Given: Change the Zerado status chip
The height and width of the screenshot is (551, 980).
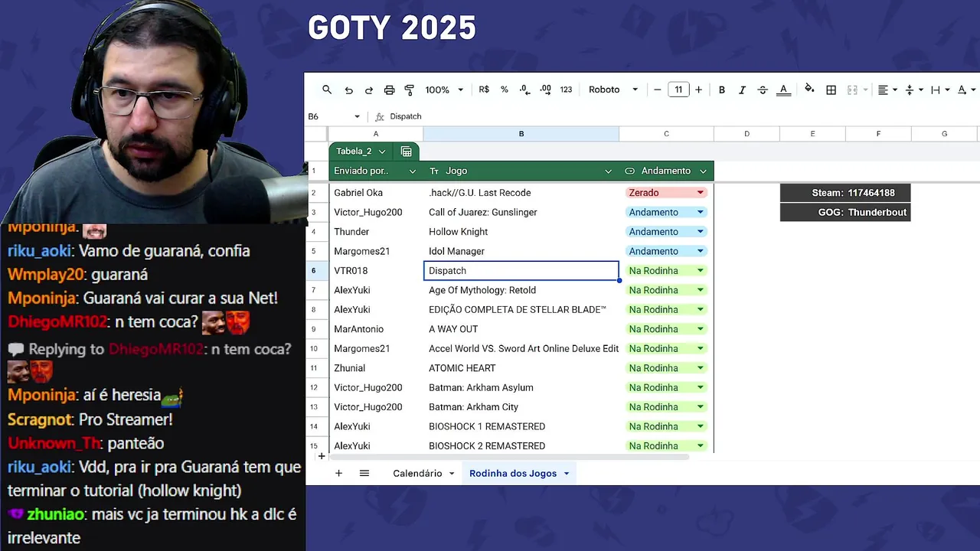Looking at the screenshot, I should 665,193.
